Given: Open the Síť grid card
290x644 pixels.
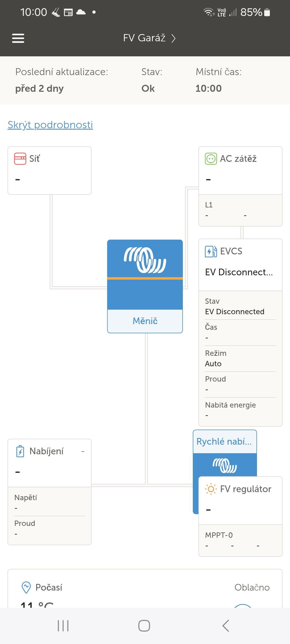Looking at the screenshot, I should pyautogui.click(x=50, y=170).
